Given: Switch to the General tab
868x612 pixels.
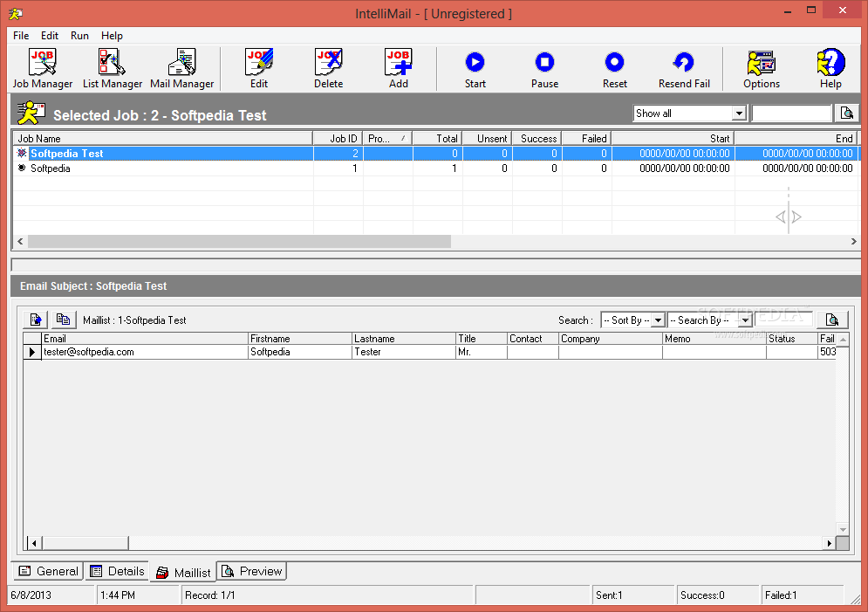Looking at the screenshot, I should coord(48,571).
